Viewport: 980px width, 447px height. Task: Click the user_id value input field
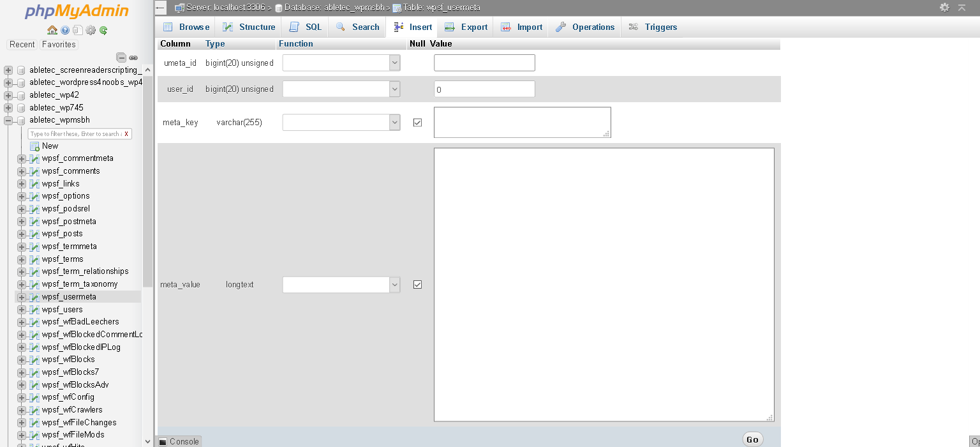[x=484, y=89]
